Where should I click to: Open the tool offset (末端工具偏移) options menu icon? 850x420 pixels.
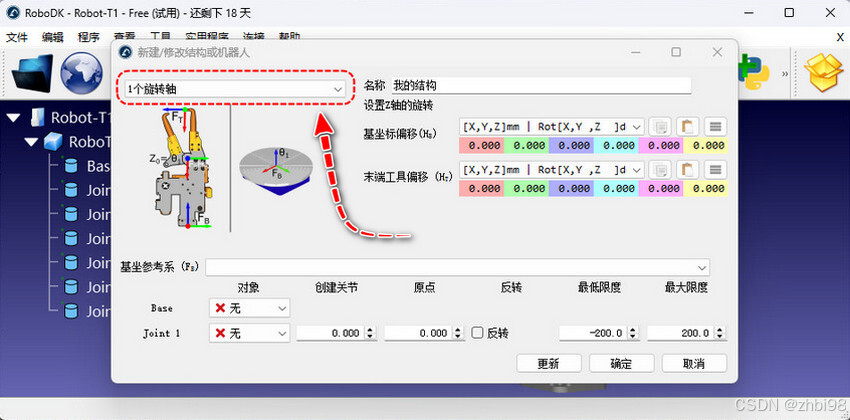click(715, 170)
